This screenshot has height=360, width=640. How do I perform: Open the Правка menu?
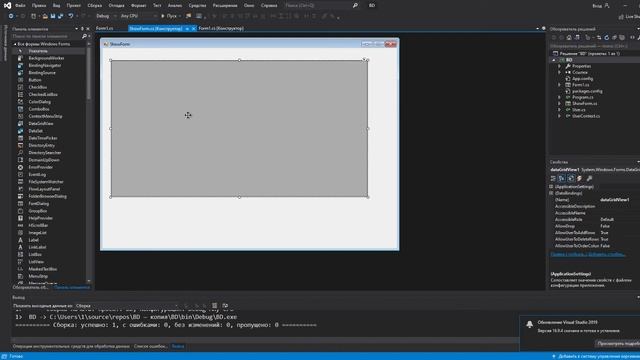coord(39,6)
